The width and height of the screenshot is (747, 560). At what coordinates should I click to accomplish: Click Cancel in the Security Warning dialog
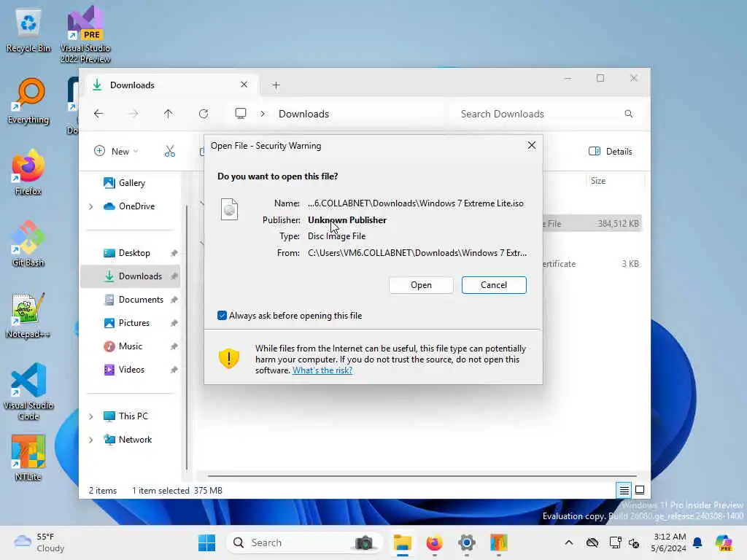pyautogui.click(x=494, y=285)
